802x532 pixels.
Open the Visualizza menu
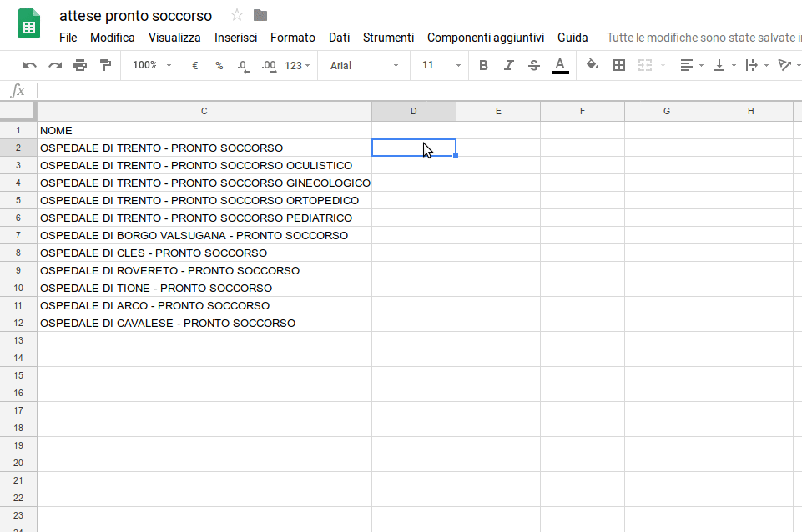[174, 38]
